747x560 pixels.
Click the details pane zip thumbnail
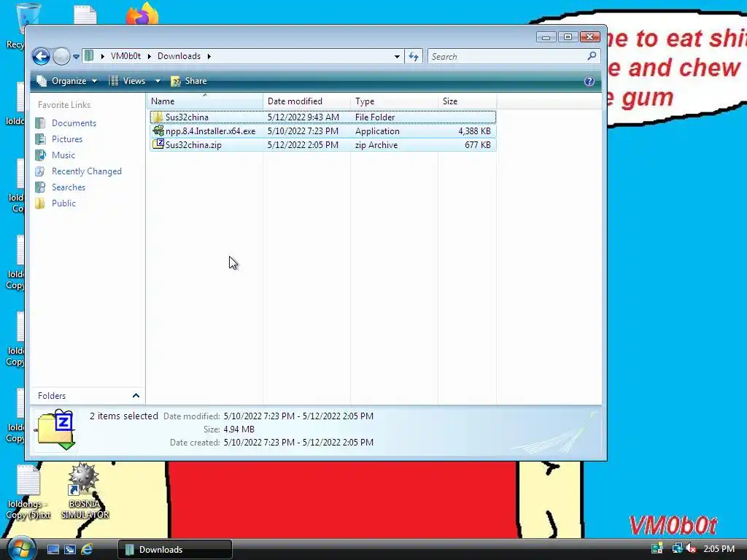[x=55, y=429]
